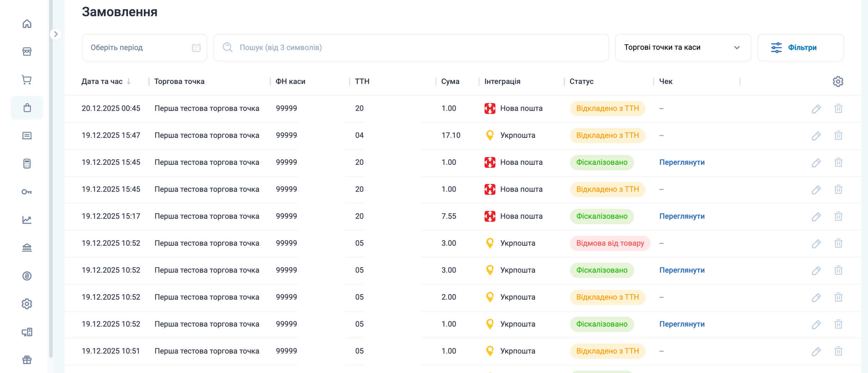The height and width of the screenshot is (373, 868).
Task: Click the Пошук search field
Action: (411, 47)
